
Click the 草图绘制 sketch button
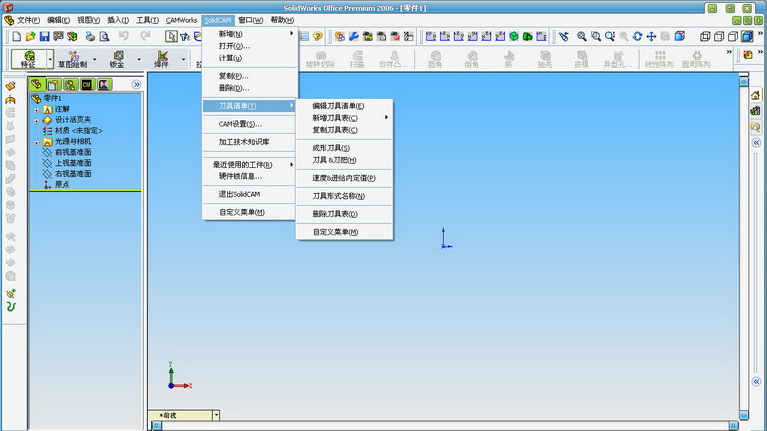(73, 59)
